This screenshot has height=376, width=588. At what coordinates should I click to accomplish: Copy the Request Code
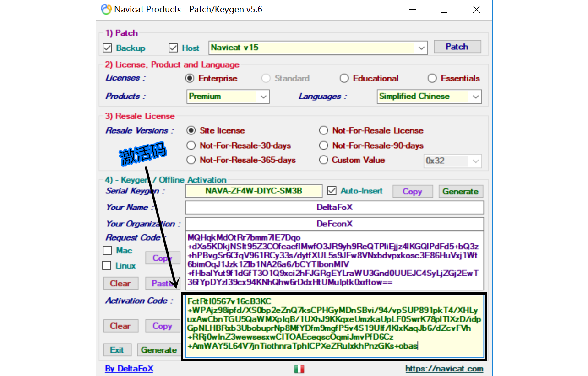162,258
